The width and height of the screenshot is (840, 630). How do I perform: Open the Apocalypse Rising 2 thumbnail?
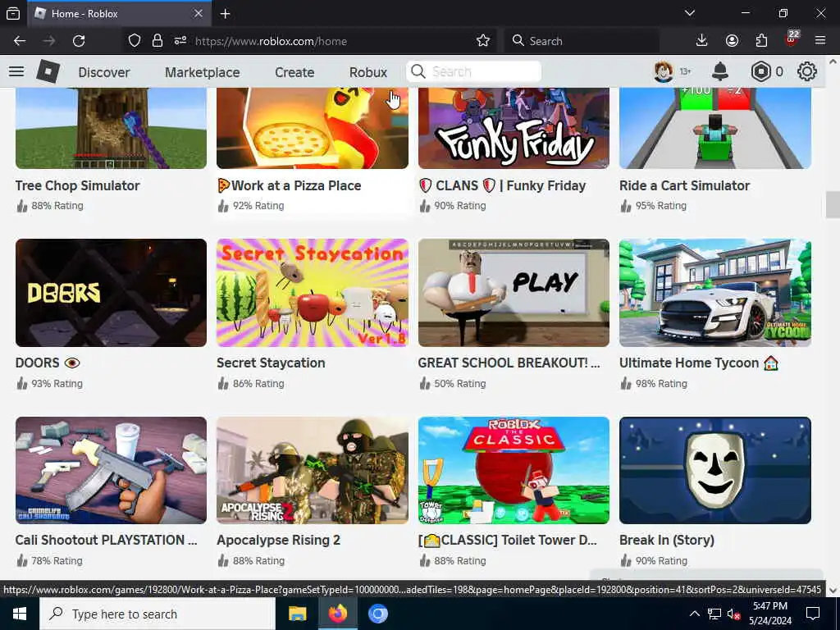313,470
